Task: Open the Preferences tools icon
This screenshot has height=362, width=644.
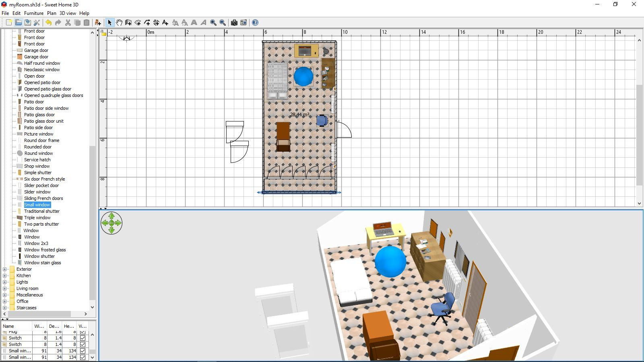Action: 37,23
